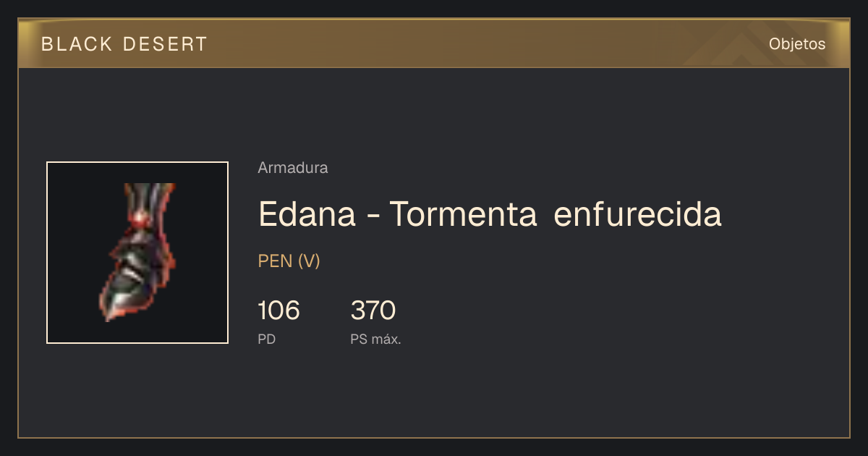Click the word enfurecida in the title
The image size is (868, 456).
tap(638, 214)
